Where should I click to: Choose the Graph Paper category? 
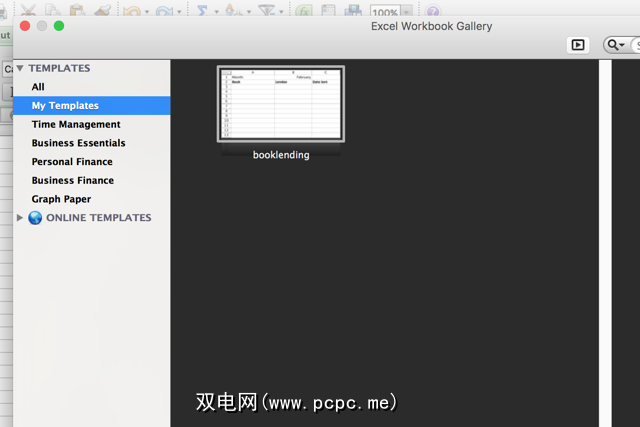tap(61, 199)
